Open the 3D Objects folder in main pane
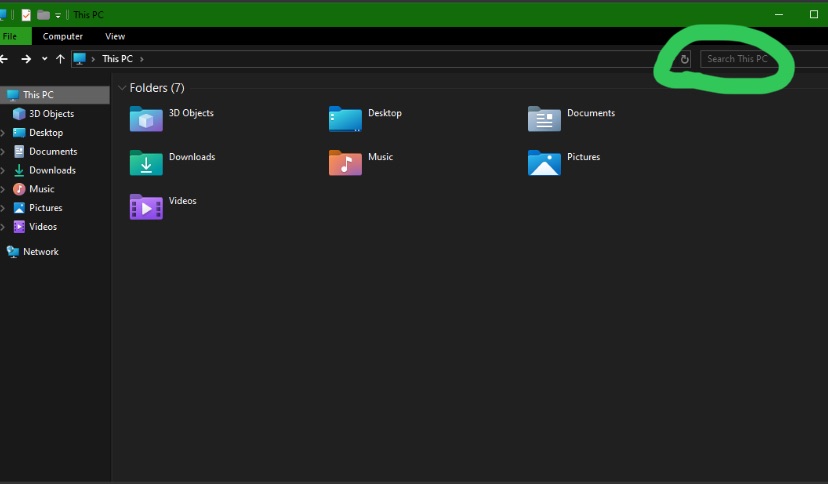828x484 pixels. 146,119
